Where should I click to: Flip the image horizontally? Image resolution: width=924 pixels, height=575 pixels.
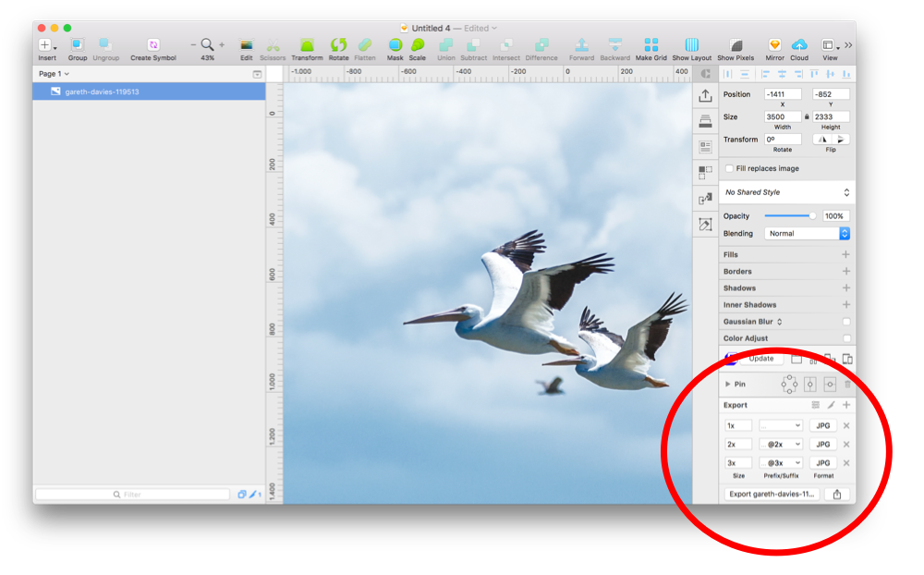point(822,140)
